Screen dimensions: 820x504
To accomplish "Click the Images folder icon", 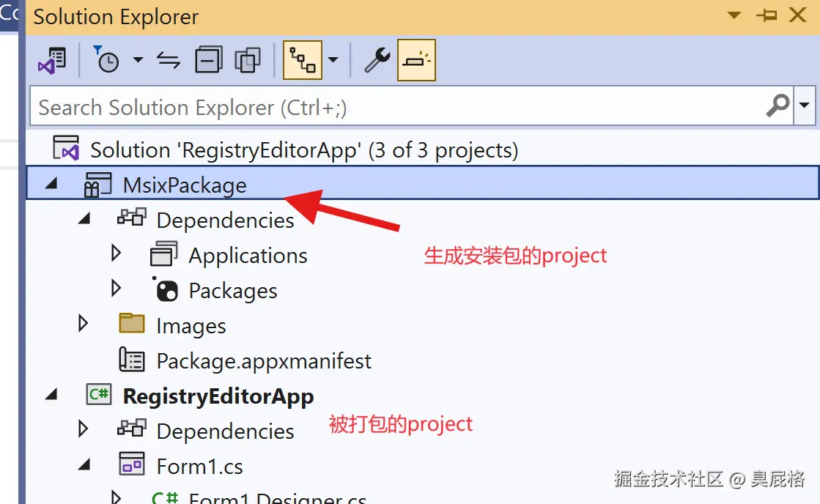I will 132,323.
